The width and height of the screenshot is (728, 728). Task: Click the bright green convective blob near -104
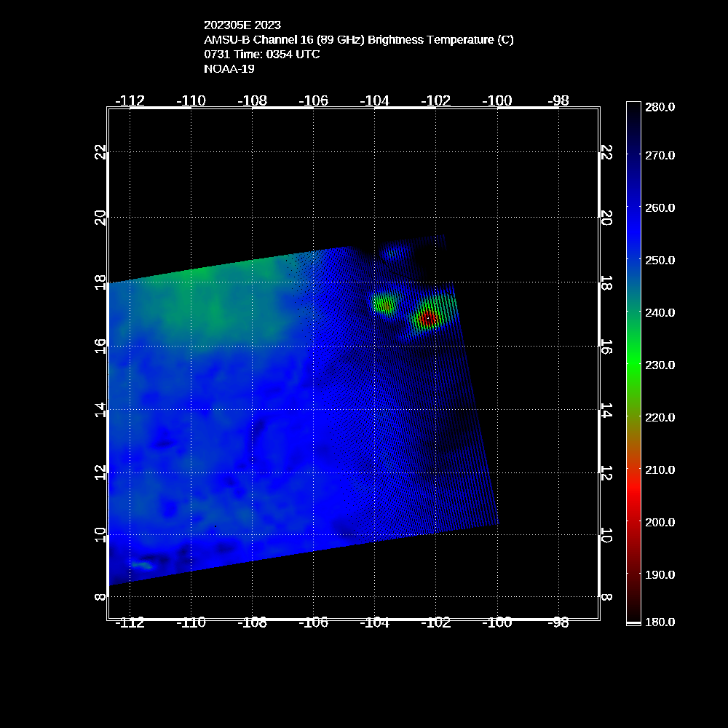(383, 303)
